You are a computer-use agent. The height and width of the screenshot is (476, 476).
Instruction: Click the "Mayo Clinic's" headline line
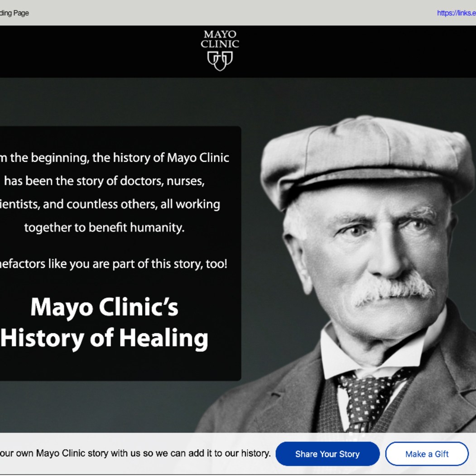(x=104, y=307)
